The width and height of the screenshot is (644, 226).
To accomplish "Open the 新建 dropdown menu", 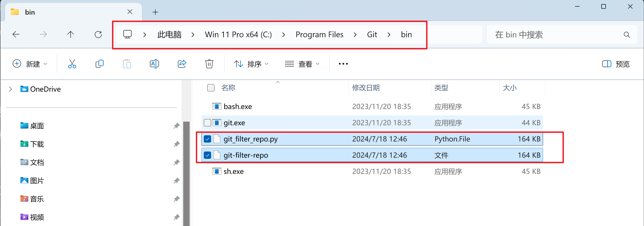I will 30,64.
